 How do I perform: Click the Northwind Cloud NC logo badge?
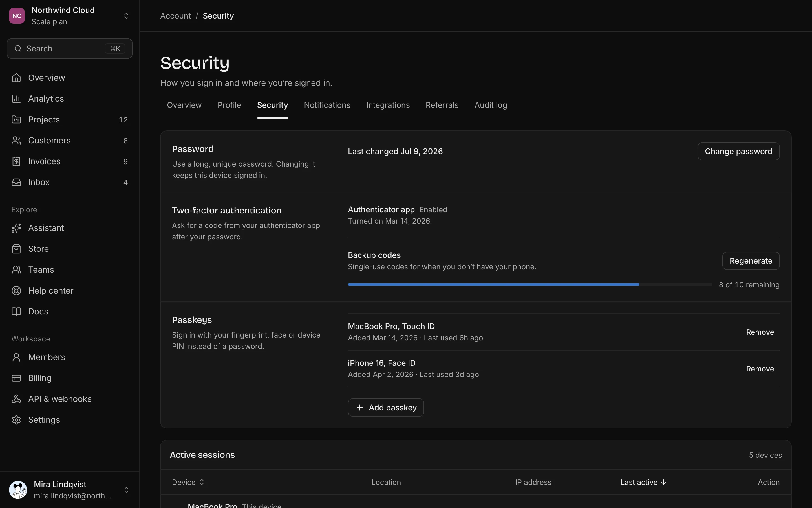pos(17,16)
